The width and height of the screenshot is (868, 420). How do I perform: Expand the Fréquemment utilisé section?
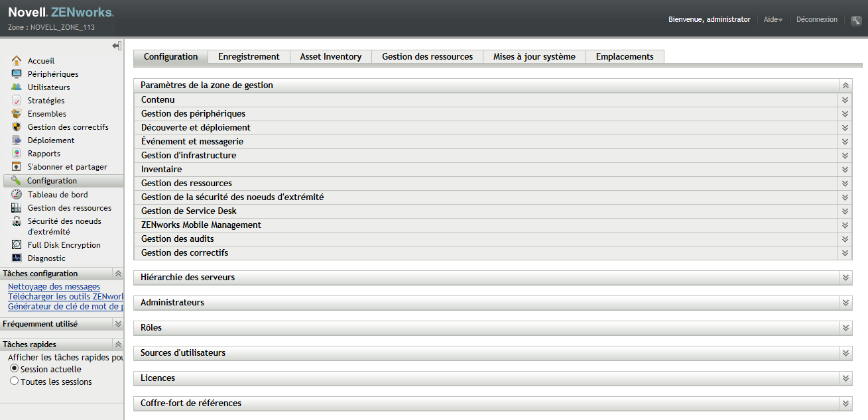[x=117, y=324]
